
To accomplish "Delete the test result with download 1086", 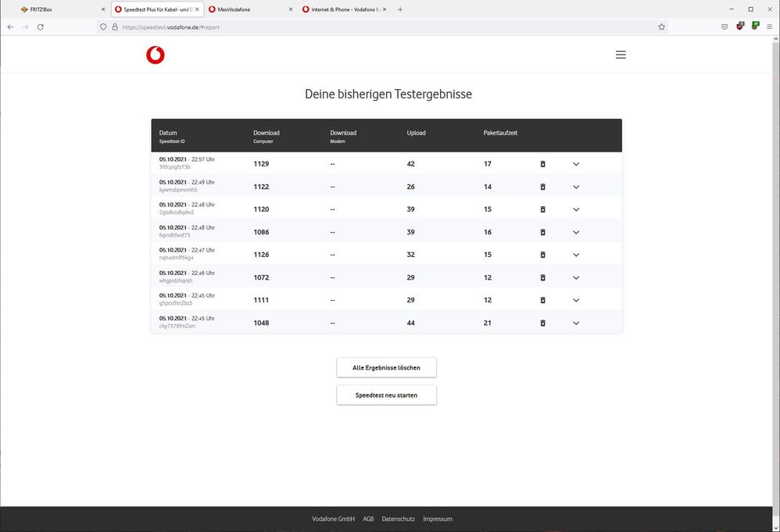I will (542, 232).
